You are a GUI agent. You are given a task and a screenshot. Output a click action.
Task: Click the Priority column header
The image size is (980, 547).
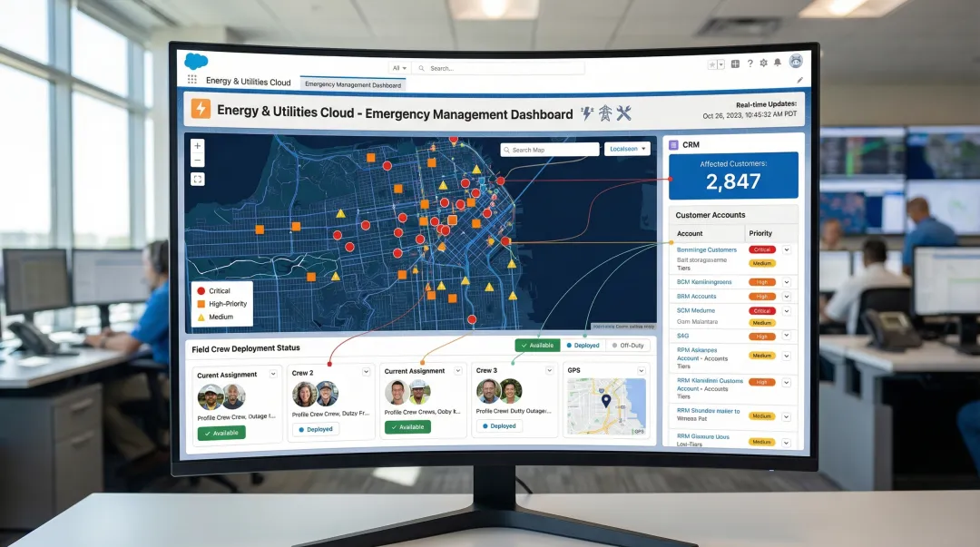point(760,233)
